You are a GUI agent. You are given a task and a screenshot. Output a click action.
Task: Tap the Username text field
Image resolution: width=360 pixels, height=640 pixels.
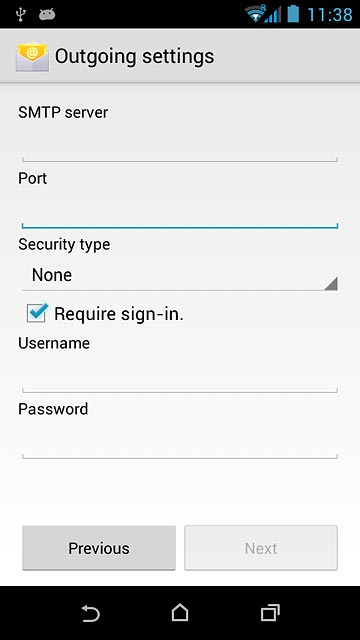[x=180, y=376]
